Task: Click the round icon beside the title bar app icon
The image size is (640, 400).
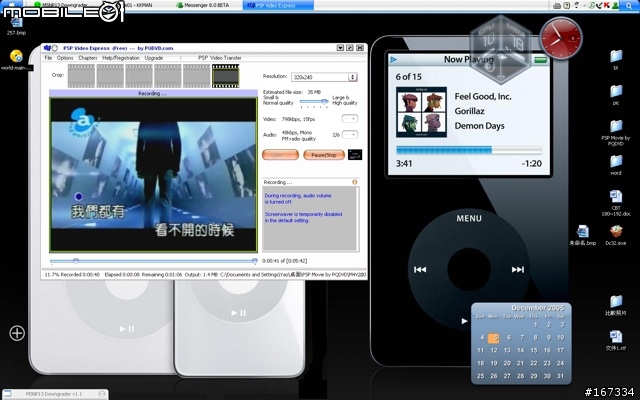Action: coord(55,48)
